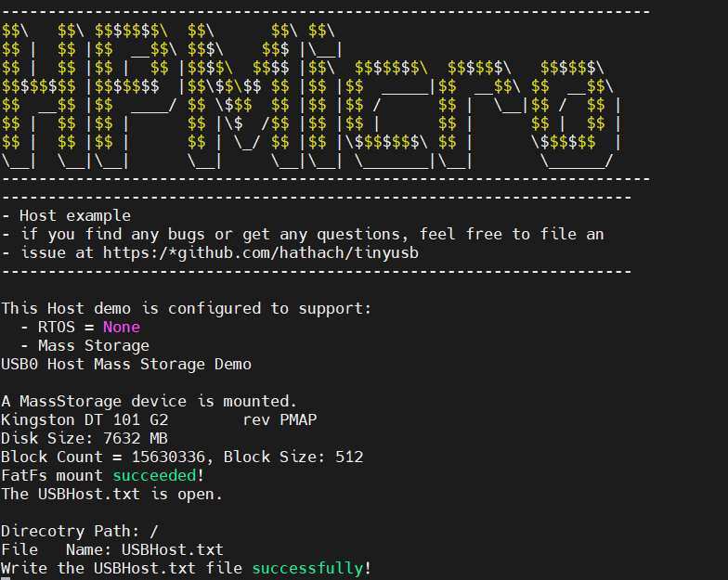
Task: Click the 'FatFs mount' text
Action: pos(52,475)
